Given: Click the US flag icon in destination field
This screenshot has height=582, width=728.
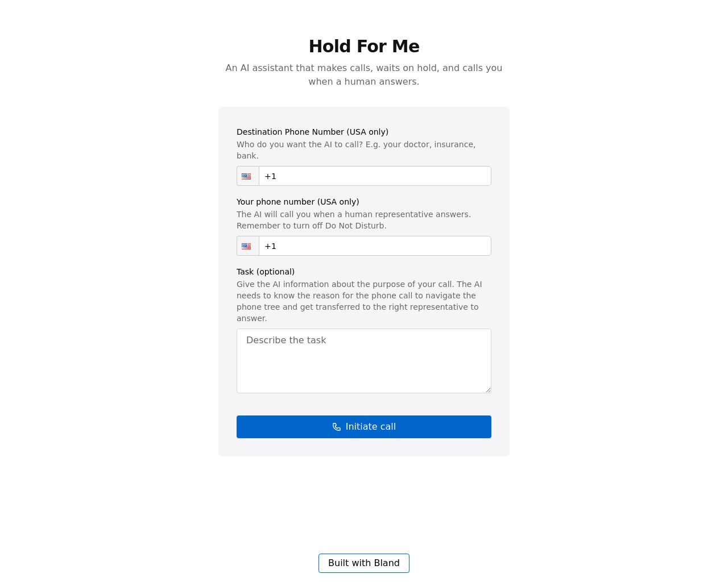Looking at the screenshot, I should [246, 176].
